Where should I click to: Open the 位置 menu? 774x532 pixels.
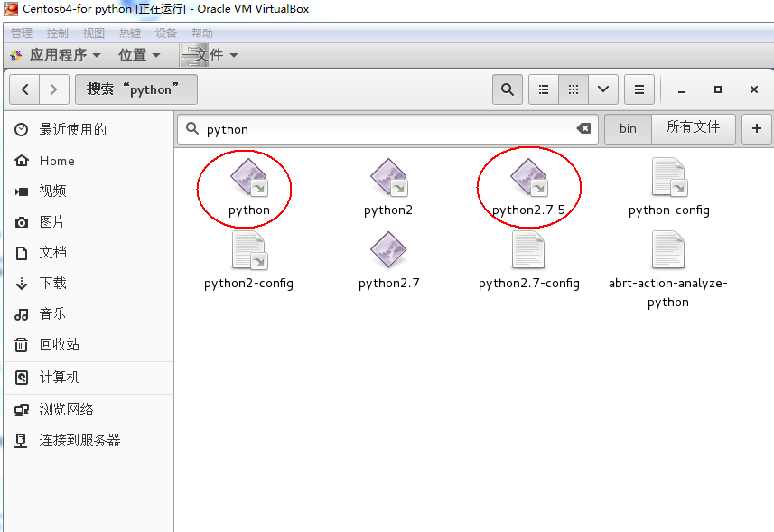point(140,55)
